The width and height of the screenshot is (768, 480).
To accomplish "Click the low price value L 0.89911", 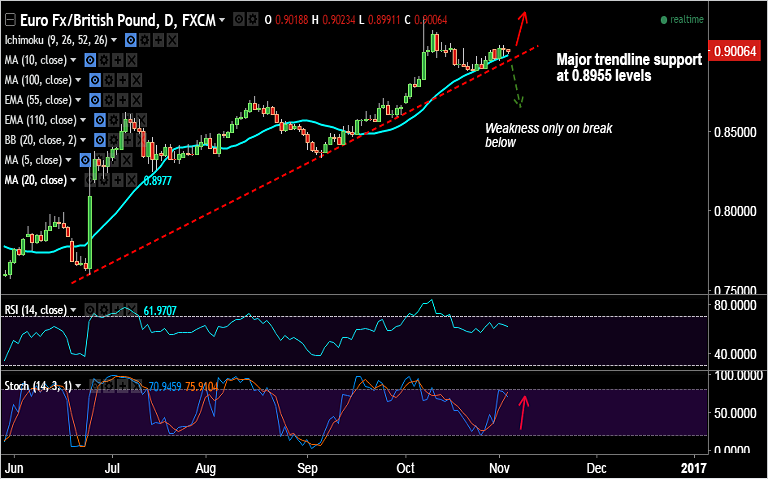I will (381, 20).
